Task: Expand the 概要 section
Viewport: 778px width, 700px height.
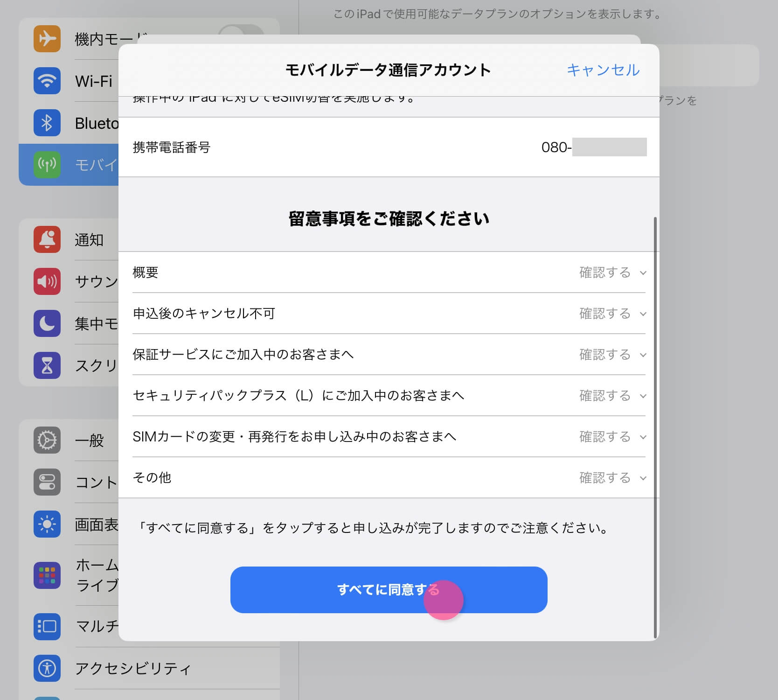Action: (x=612, y=273)
